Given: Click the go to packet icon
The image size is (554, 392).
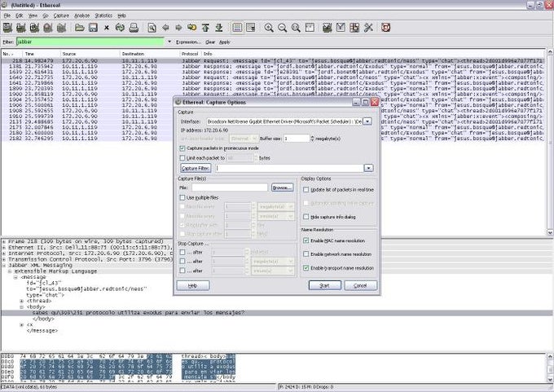Looking at the screenshot, I should pyautogui.click(x=191, y=28).
